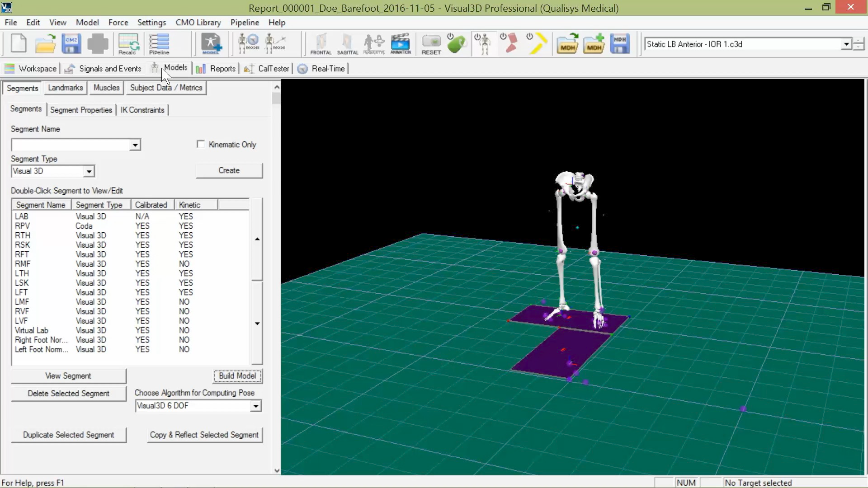Open the Visual3D 6 DOF algorithm dropdown

(255, 406)
